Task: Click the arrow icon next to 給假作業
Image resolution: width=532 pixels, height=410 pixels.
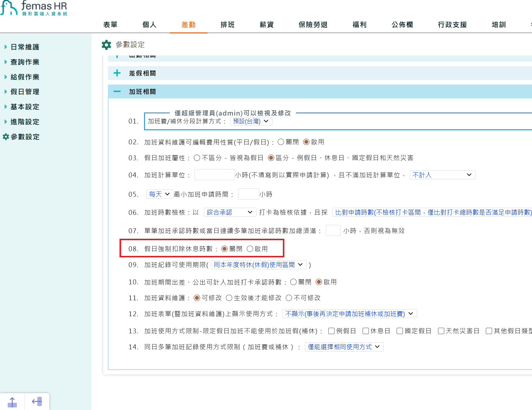Action: coord(6,77)
